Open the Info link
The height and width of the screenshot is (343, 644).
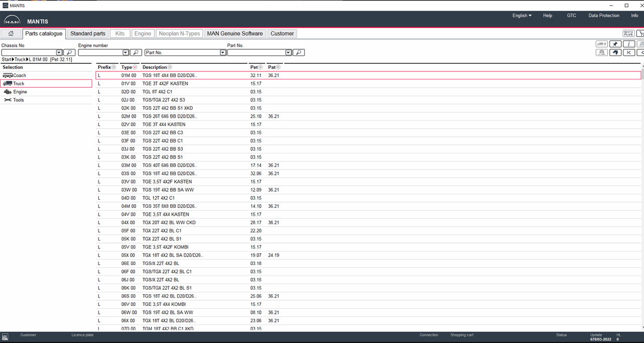click(x=634, y=16)
